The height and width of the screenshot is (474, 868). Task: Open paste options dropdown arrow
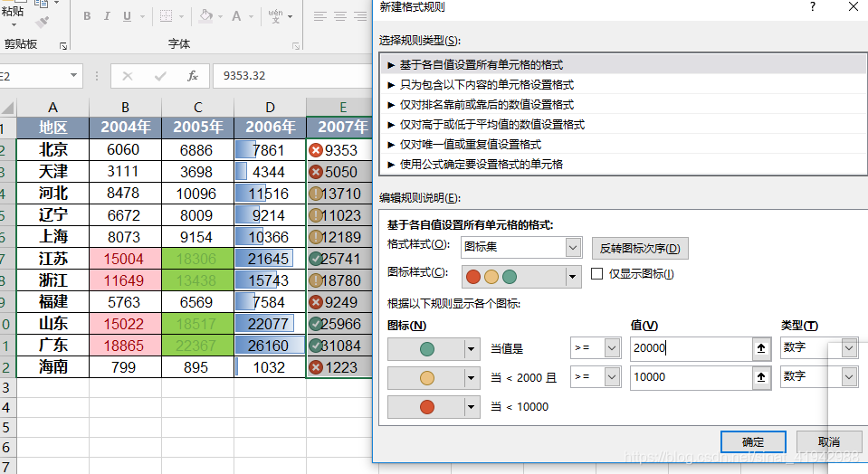(13, 25)
